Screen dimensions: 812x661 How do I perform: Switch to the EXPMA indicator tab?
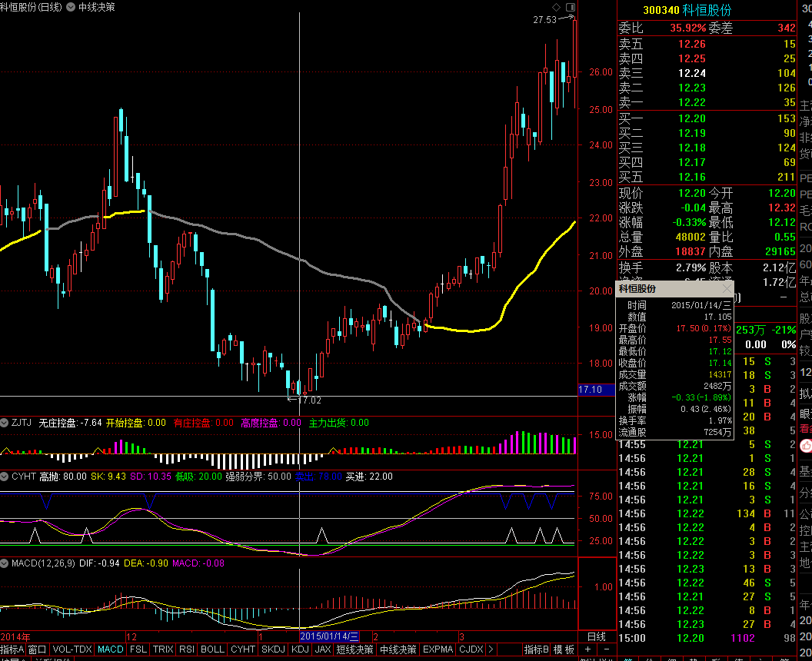coord(438,649)
